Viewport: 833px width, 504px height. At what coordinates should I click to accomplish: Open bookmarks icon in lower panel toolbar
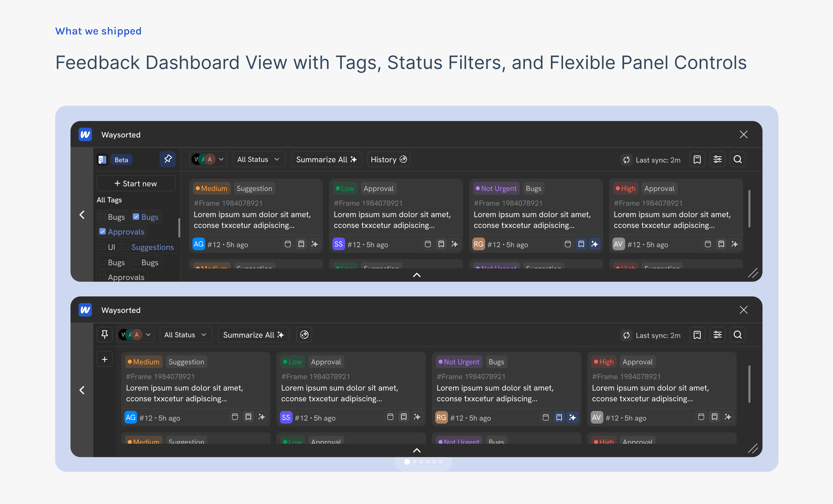[x=697, y=335]
